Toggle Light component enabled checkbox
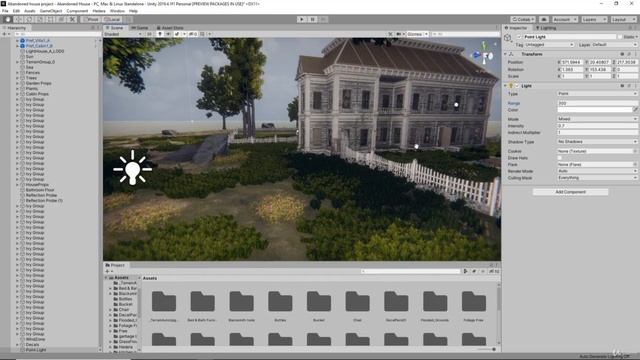The height and width of the screenshot is (360, 640). [x=517, y=86]
